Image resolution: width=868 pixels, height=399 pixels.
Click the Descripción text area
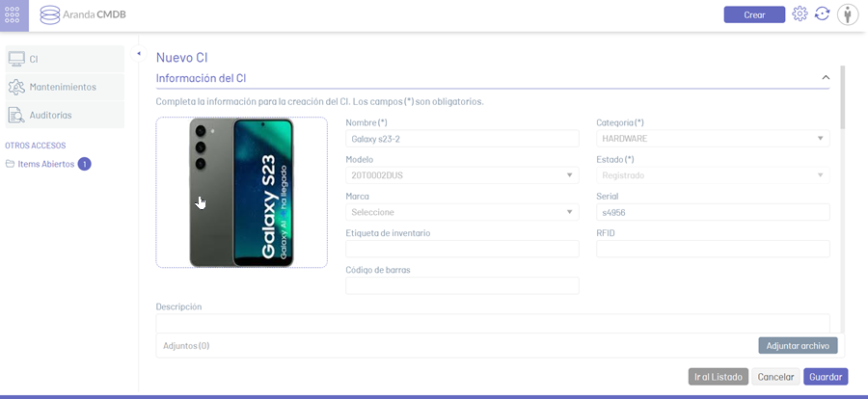[493, 323]
